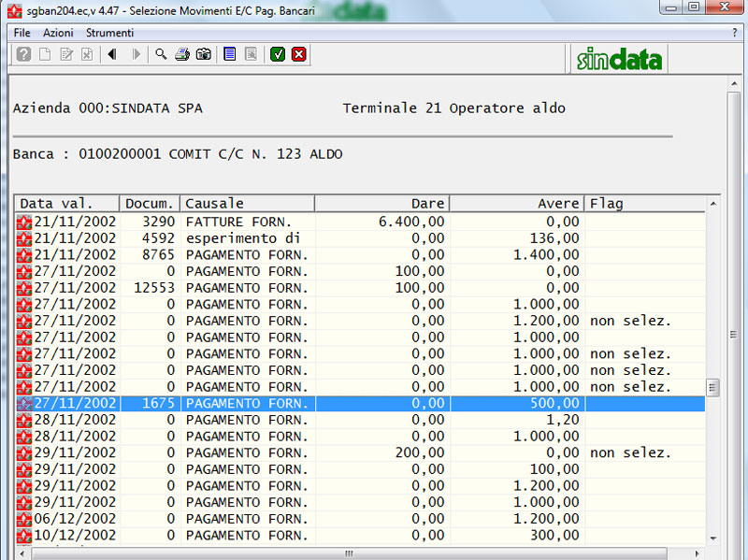
Task: Click the horizontal scrollbar thumb
Action: pyautogui.click(x=349, y=553)
